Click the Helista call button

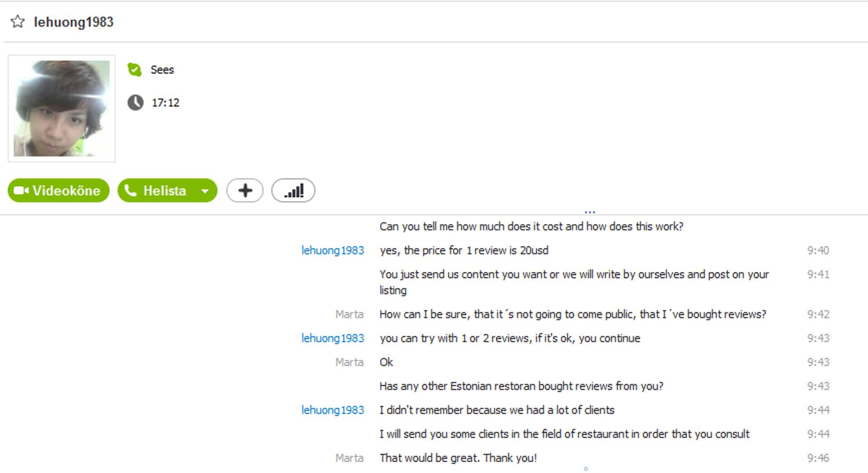pos(156,191)
